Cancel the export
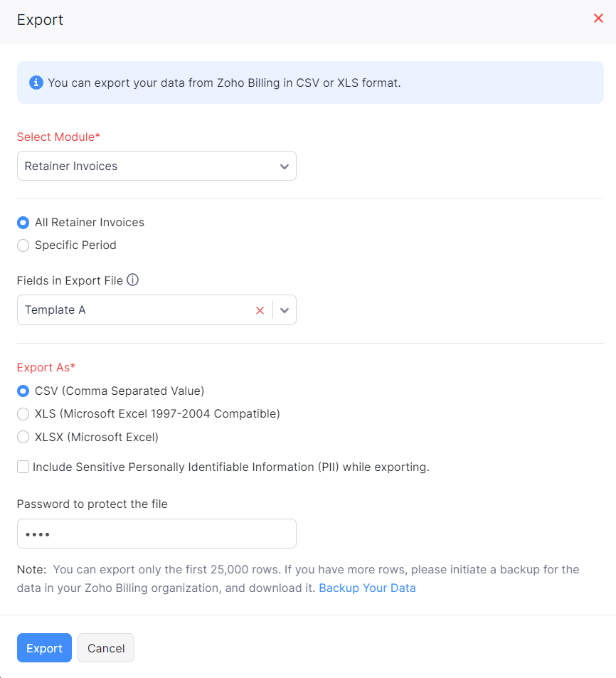 [105, 647]
